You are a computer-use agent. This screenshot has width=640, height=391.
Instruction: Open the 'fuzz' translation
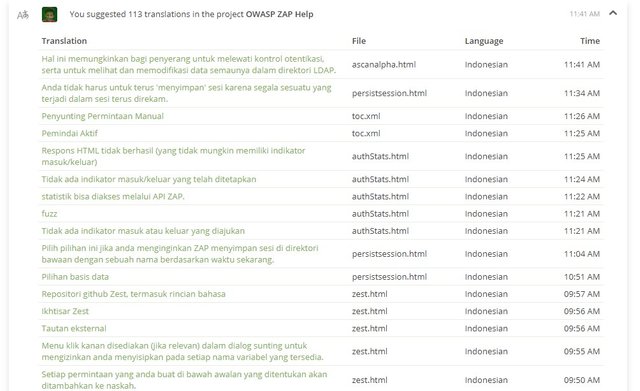tap(49, 213)
